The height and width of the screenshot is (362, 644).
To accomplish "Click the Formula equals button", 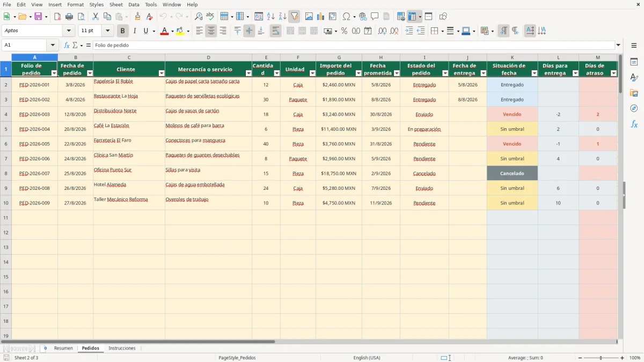I will click(89, 46).
